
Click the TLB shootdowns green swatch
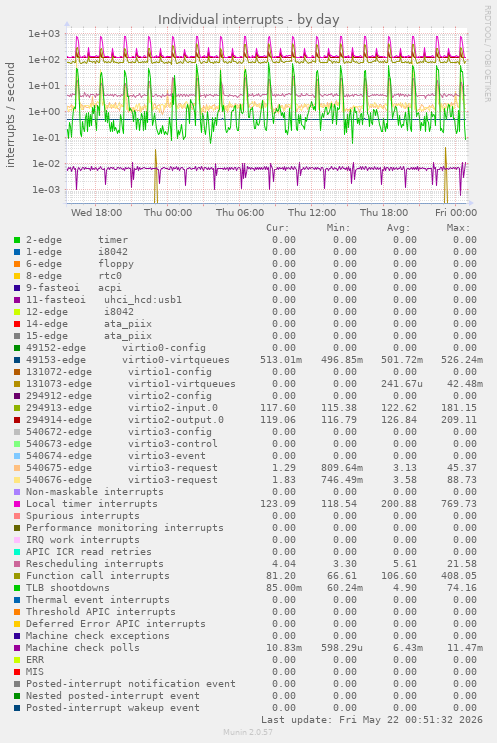[x=17, y=588]
